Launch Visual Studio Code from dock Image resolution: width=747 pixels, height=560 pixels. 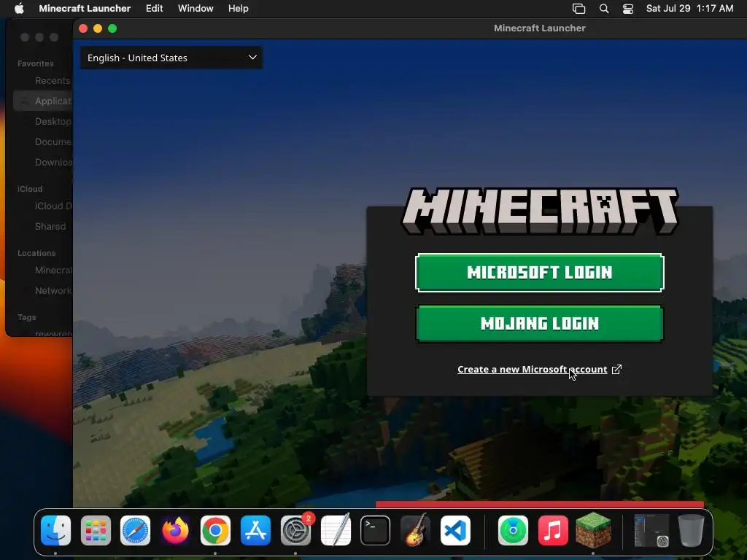[x=455, y=531]
